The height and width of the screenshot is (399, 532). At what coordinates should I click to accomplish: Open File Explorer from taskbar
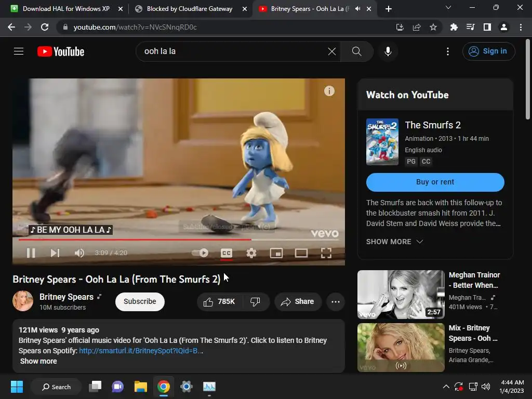coord(140,387)
